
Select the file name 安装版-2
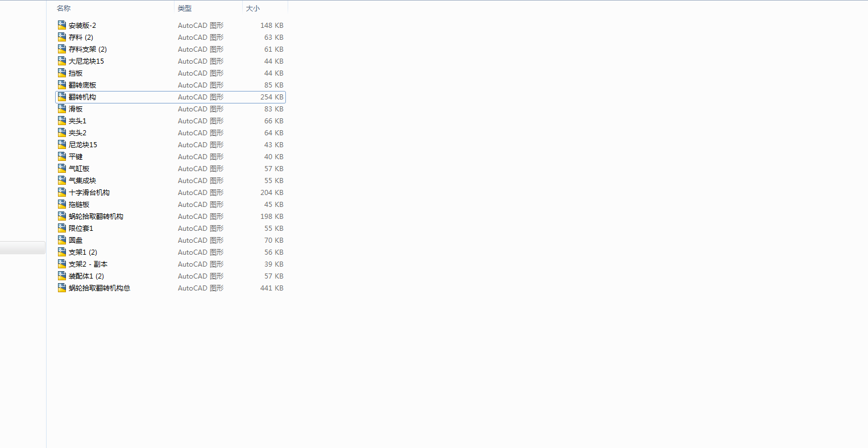click(x=82, y=26)
